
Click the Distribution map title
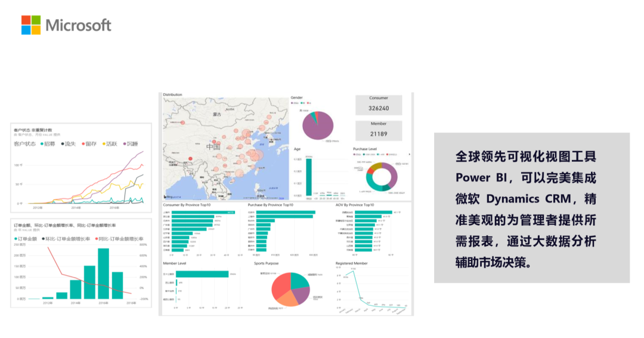click(x=172, y=94)
